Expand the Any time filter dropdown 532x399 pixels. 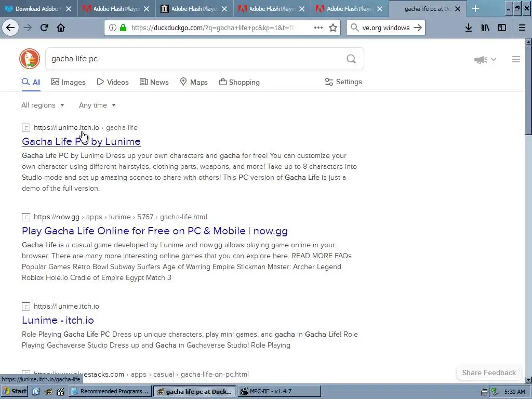pyautogui.click(x=97, y=105)
